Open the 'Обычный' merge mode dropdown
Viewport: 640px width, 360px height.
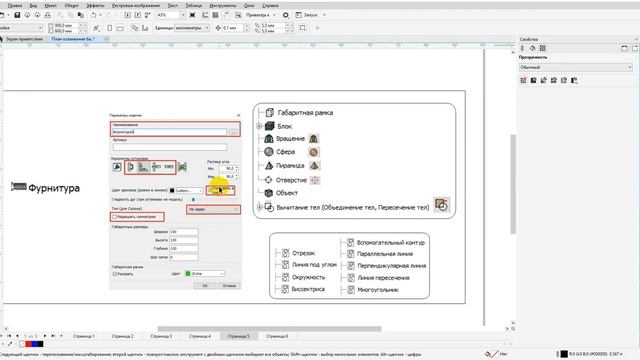pos(576,67)
